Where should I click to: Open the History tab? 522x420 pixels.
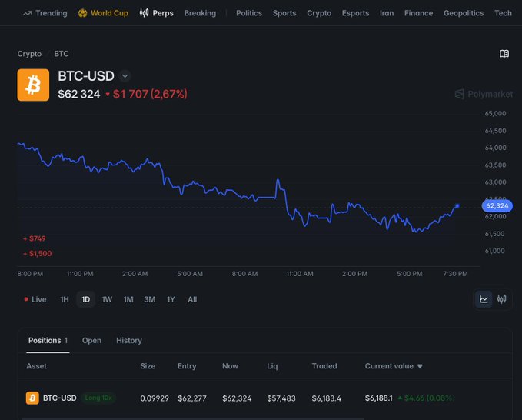click(x=129, y=341)
